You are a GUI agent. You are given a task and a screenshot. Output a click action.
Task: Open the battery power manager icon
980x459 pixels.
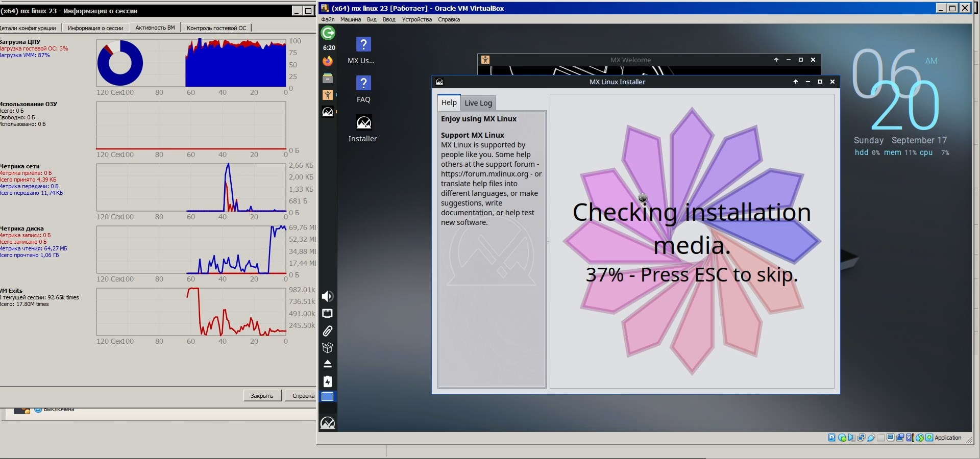328,381
